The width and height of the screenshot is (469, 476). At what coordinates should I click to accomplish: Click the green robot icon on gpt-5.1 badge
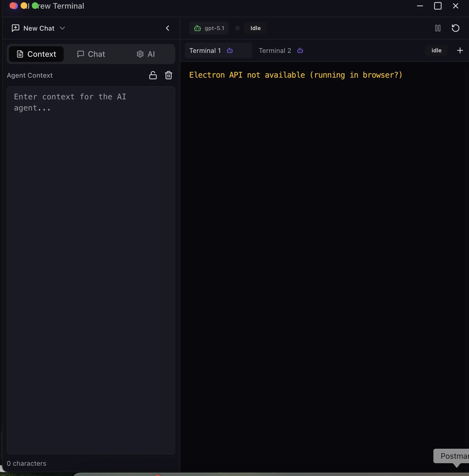click(198, 28)
